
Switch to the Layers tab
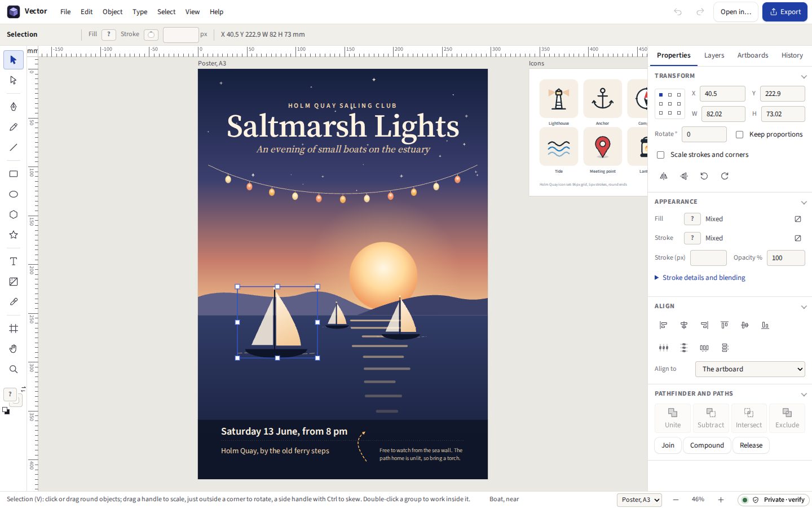(714, 55)
